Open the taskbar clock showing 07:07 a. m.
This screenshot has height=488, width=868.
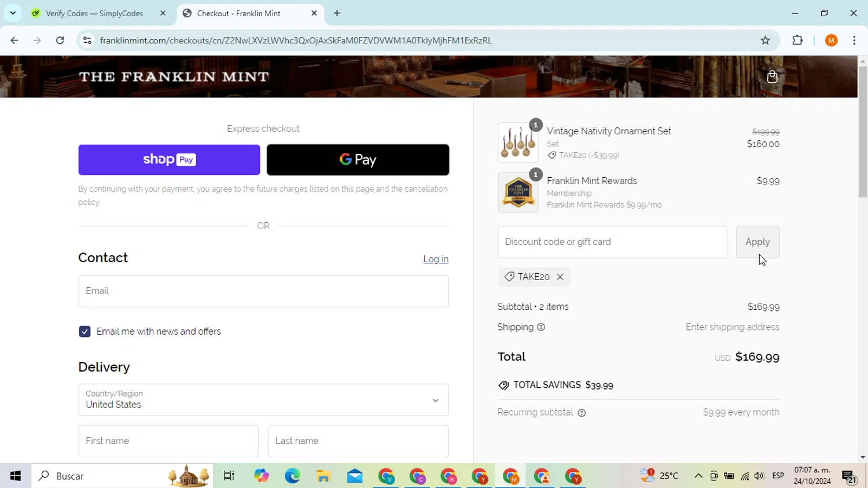(x=812, y=476)
